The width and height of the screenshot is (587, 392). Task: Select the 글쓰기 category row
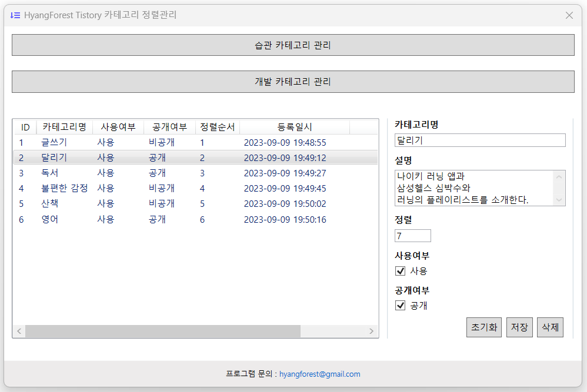195,142
